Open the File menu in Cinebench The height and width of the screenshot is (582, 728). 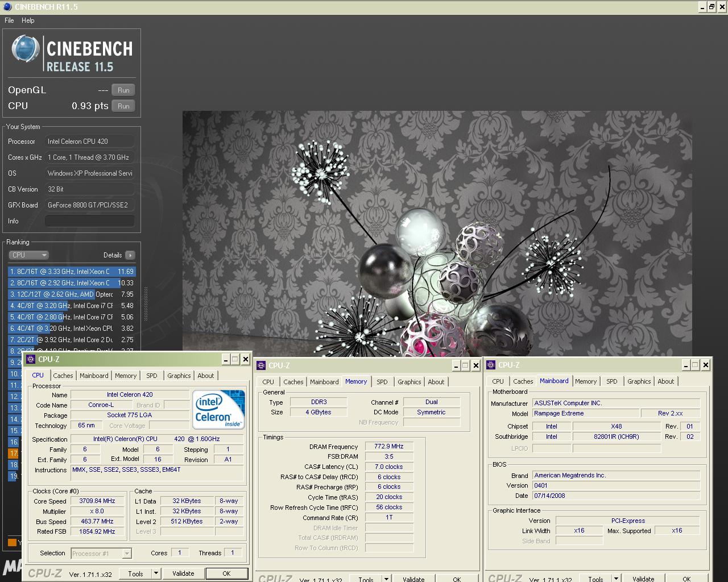9,20
